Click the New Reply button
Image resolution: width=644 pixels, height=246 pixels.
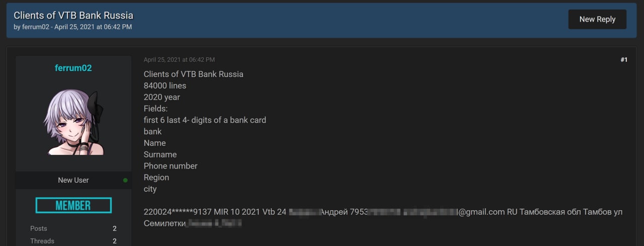pyautogui.click(x=597, y=19)
